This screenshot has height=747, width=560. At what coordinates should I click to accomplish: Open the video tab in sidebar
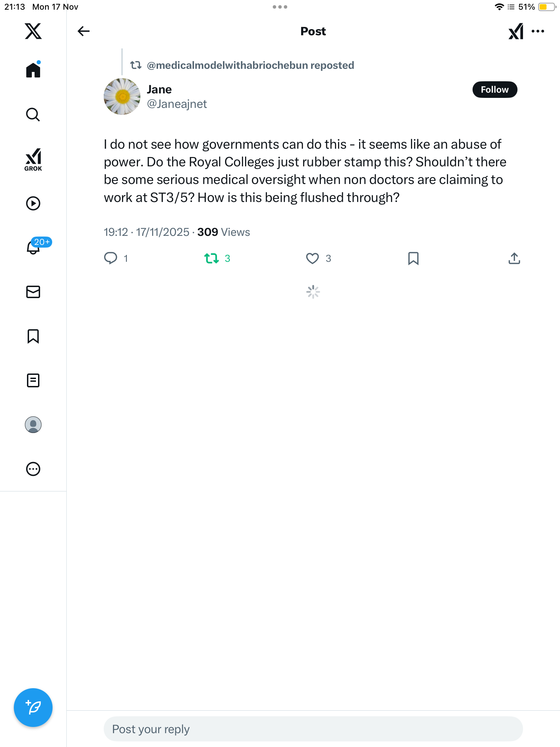tap(33, 203)
